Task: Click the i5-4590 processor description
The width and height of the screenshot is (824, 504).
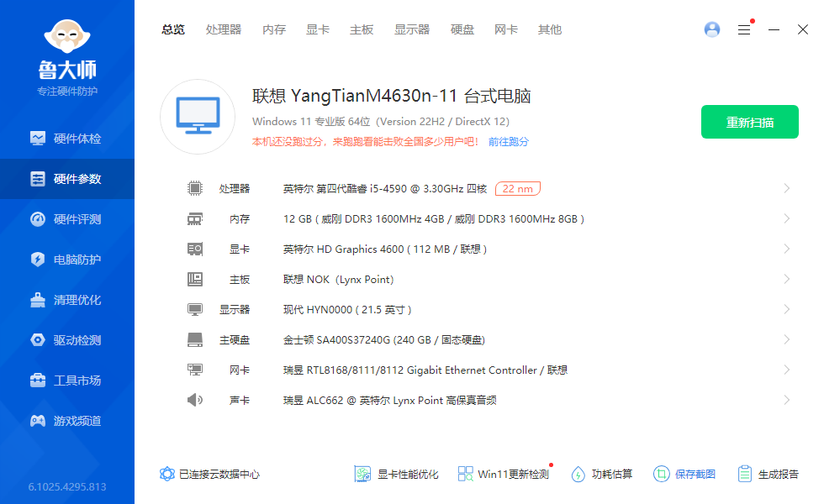Action: point(385,188)
